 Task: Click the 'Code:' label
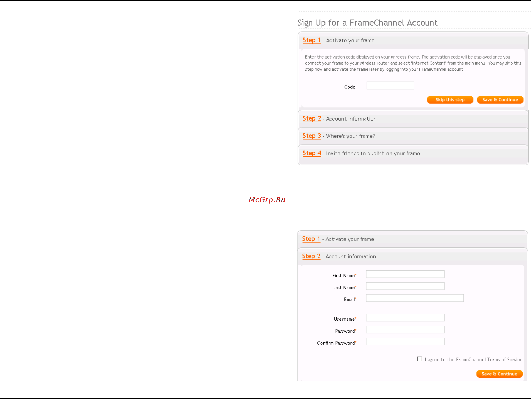tap(350, 87)
